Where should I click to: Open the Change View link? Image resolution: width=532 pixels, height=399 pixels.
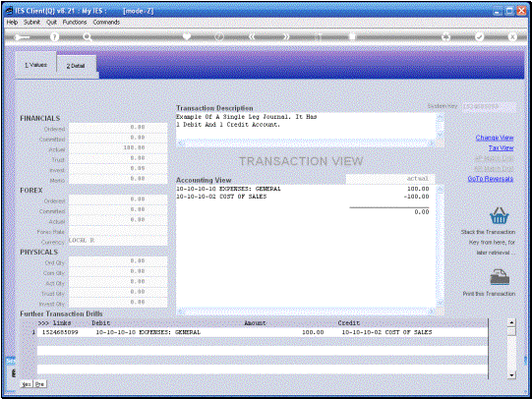[495, 138]
